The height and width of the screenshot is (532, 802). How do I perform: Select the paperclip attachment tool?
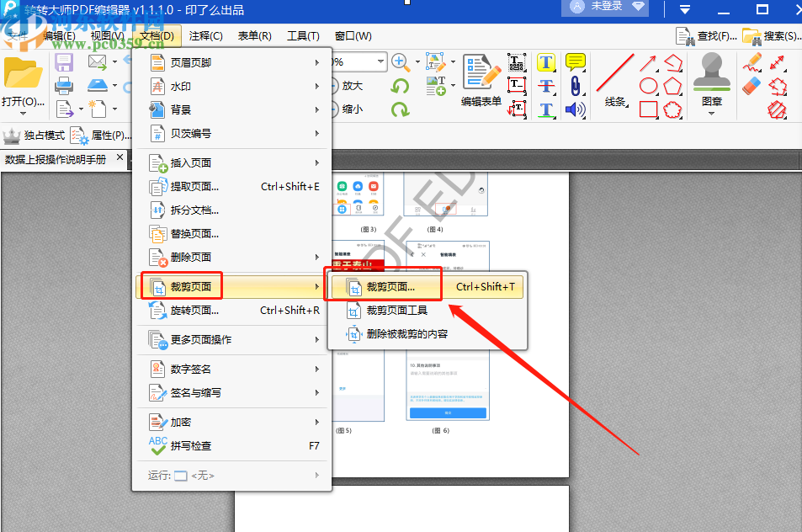tap(576, 84)
